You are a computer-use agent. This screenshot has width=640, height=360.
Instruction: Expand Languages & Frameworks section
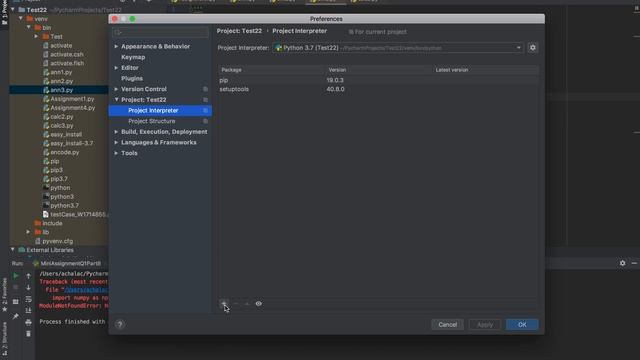(116, 142)
